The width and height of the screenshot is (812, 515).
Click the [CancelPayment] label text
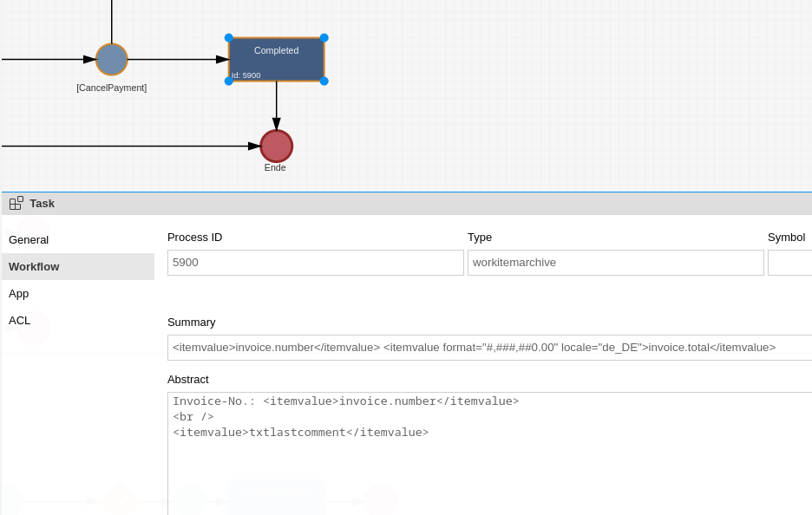(111, 88)
